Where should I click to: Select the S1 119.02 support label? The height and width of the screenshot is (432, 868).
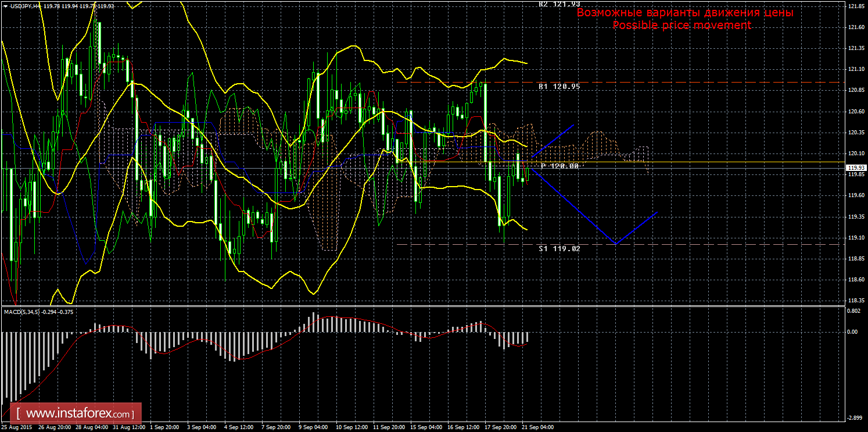(559, 248)
